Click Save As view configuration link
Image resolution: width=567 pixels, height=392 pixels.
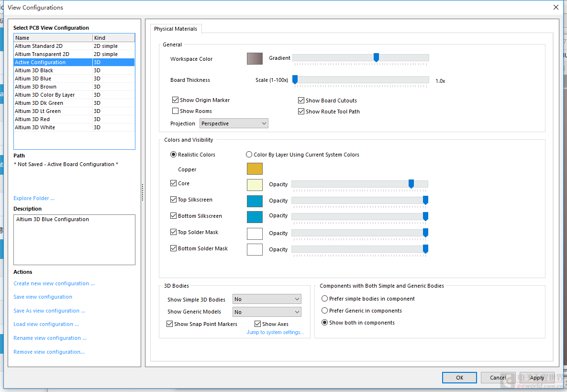[x=50, y=311]
